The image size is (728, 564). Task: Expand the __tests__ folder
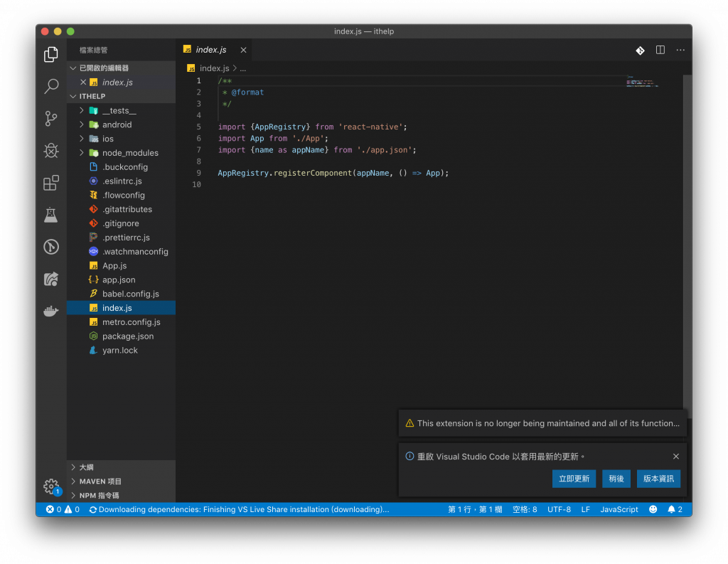[121, 110]
